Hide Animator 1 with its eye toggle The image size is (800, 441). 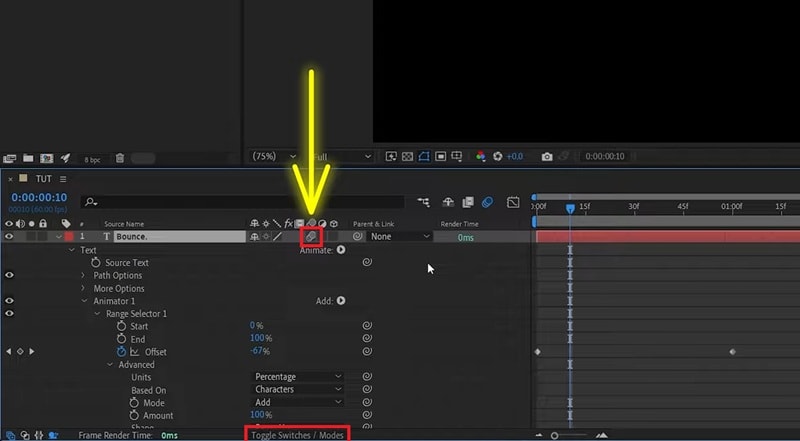tap(9, 301)
